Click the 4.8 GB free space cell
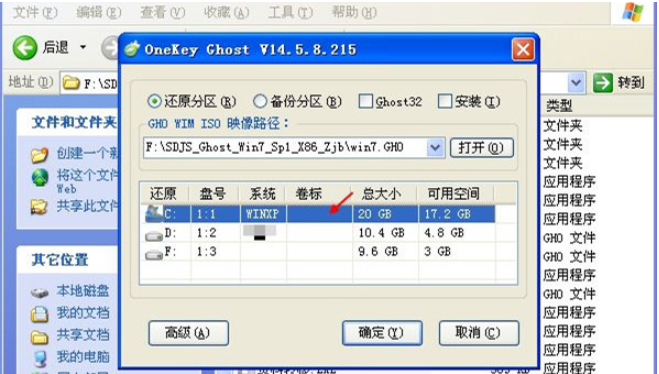Screen dimensions: 659x374 [444, 232]
